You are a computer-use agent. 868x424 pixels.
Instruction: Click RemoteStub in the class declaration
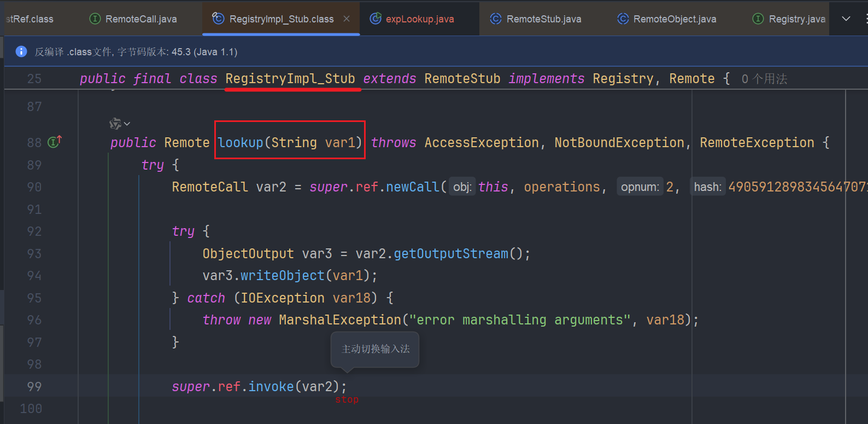click(x=462, y=79)
